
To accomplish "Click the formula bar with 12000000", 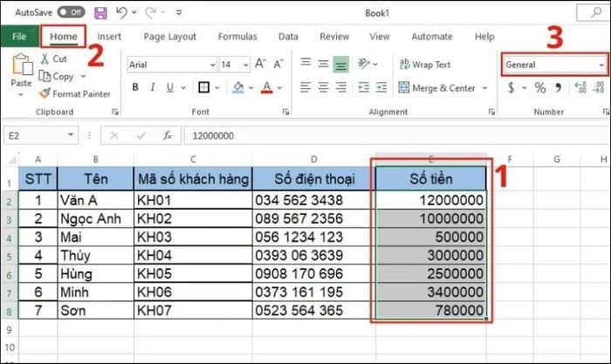I will (396, 135).
